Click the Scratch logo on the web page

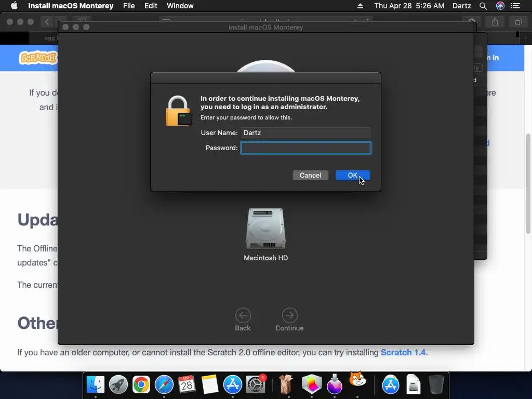tap(37, 58)
